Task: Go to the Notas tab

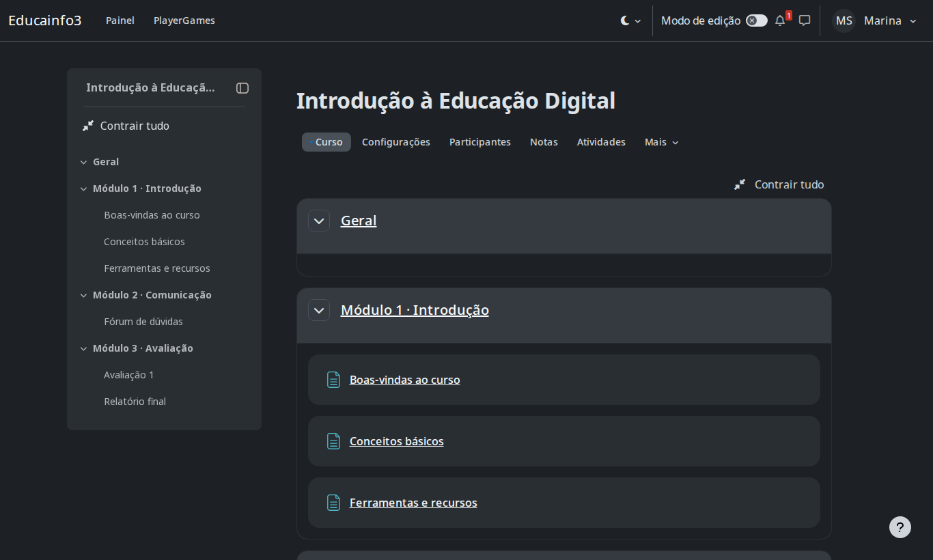Action: [544, 142]
